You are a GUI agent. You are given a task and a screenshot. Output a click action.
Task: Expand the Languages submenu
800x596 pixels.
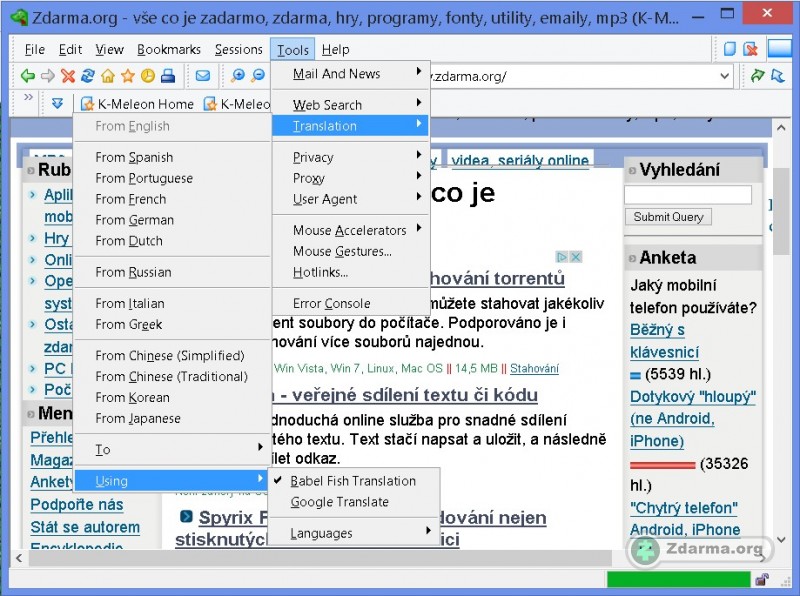[x=353, y=533]
